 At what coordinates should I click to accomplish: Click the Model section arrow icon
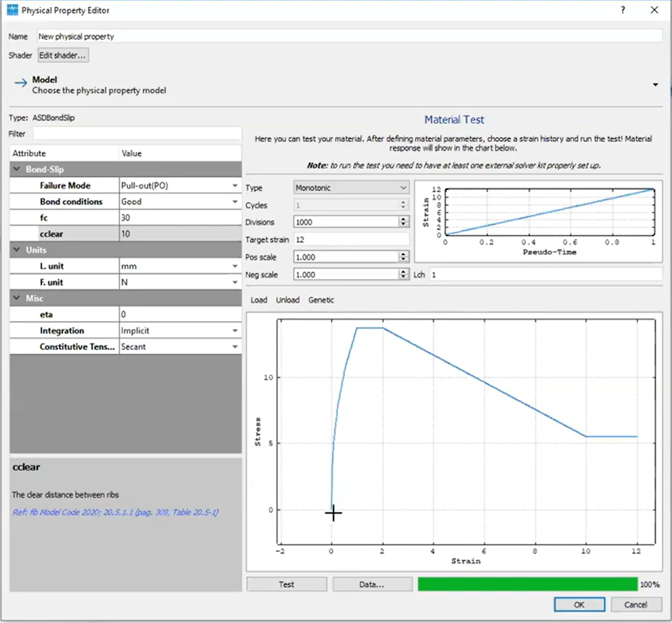20,83
